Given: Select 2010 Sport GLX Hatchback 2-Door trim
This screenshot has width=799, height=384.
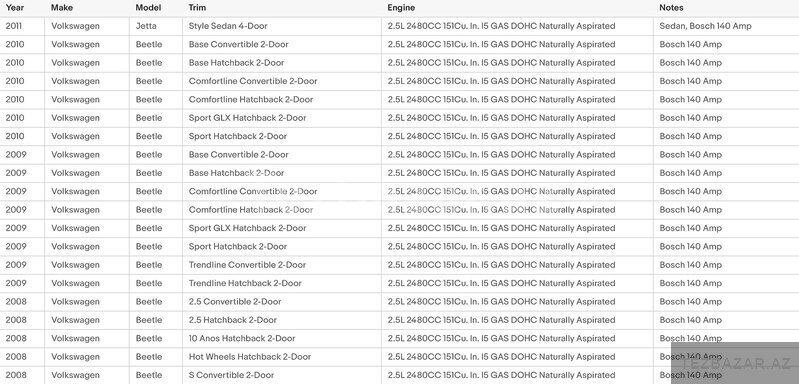Looking at the screenshot, I should pyautogui.click(x=248, y=118).
